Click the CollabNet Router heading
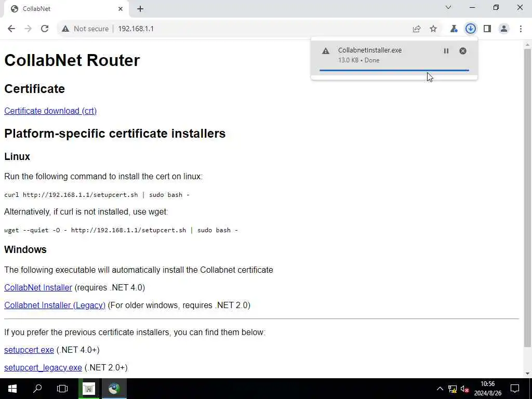Screen dimensions: 532x399 coord(72,60)
